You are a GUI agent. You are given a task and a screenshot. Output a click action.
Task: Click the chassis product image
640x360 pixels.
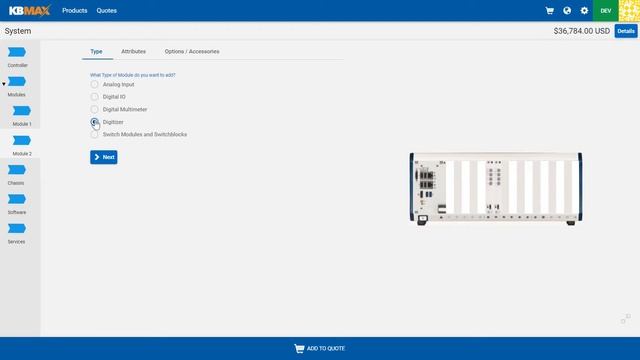tap(496, 189)
